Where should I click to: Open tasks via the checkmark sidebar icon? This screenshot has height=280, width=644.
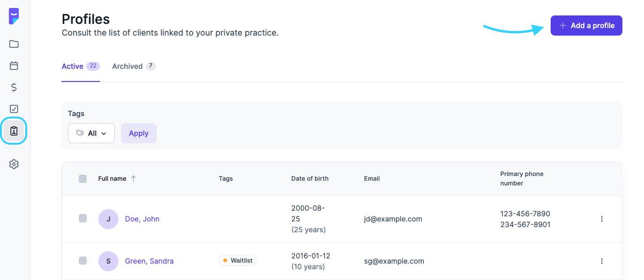14,109
